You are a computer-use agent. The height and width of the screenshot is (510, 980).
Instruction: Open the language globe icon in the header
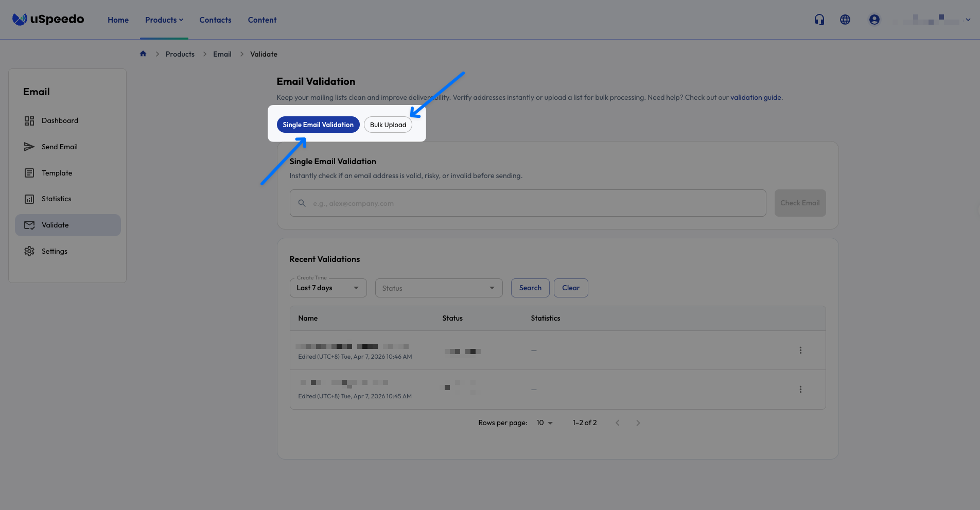845,19
